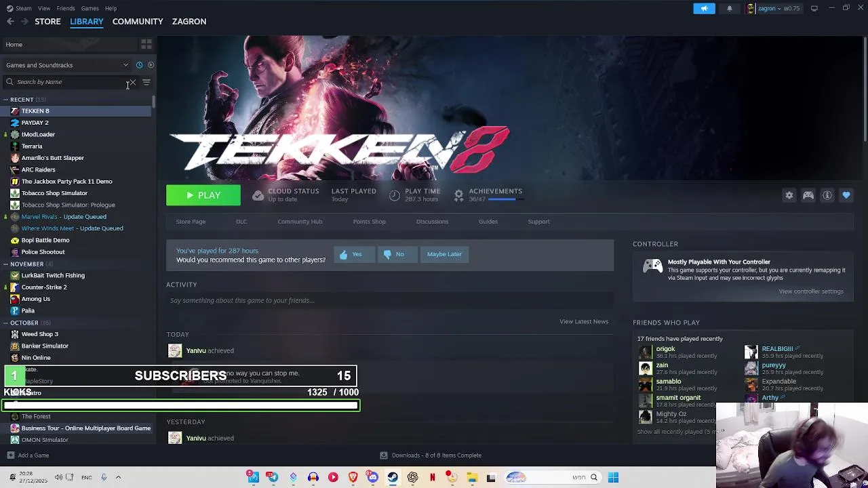Open View controller settings link
The width and height of the screenshot is (868, 488).
(x=811, y=291)
